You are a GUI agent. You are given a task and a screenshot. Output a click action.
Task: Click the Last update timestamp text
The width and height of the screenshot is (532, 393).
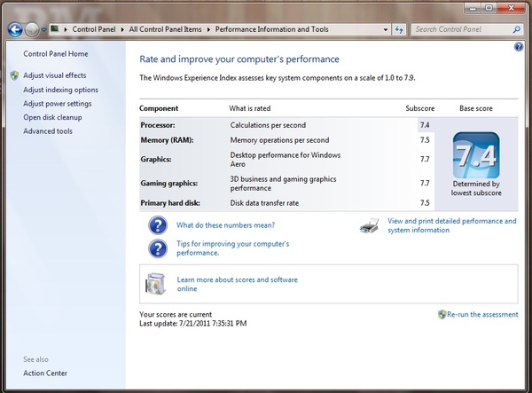click(193, 324)
